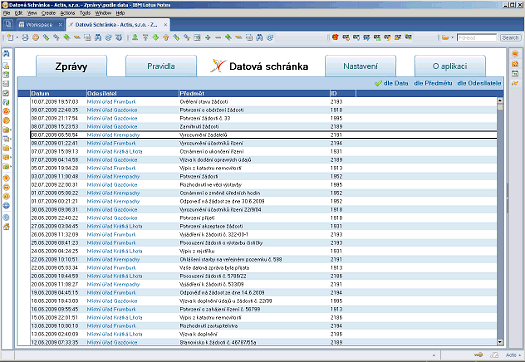This screenshot has width=525, height=362.
Task: Select subject 'Oznámení o změně úředních hodin'
Action: pos(220,193)
